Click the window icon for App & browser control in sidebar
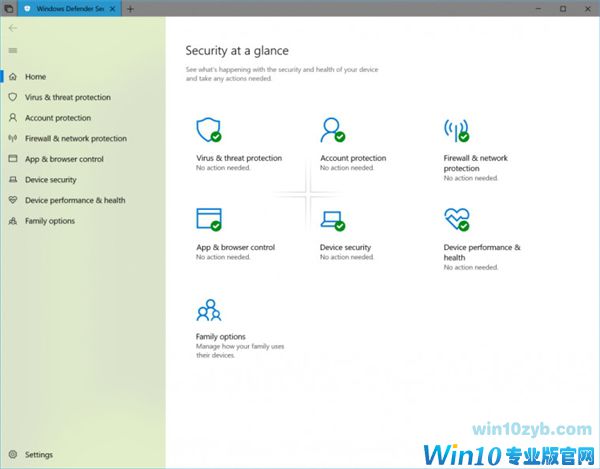The width and height of the screenshot is (600, 469). point(13,158)
